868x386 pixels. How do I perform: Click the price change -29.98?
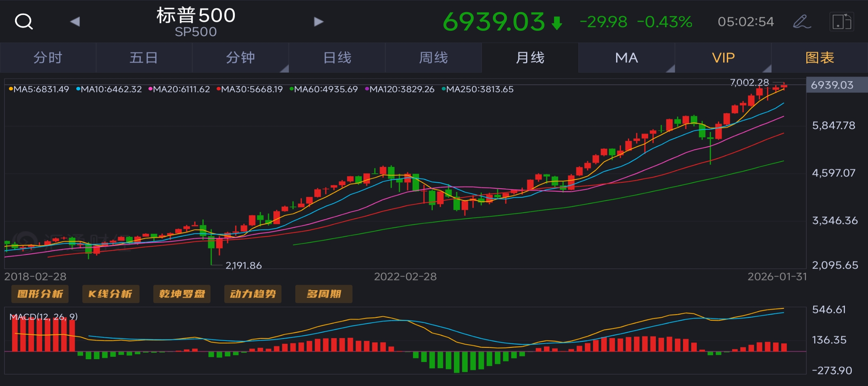tap(604, 22)
